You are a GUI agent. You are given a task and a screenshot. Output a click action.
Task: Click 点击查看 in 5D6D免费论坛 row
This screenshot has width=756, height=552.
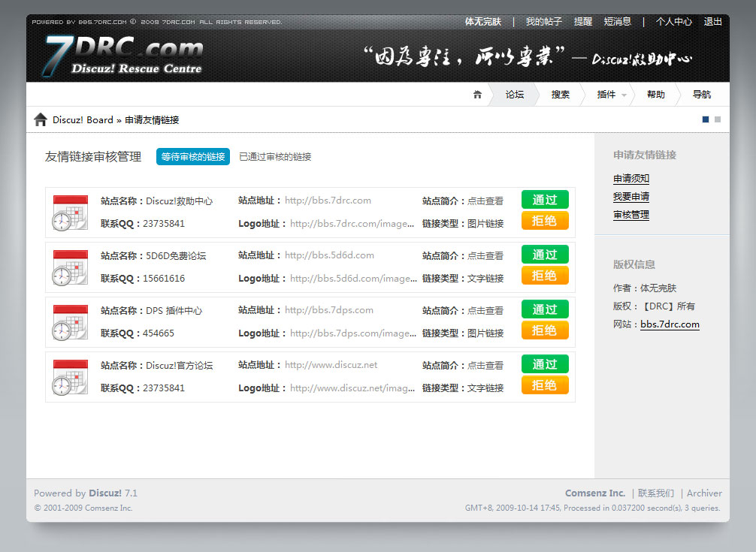[x=485, y=256]
